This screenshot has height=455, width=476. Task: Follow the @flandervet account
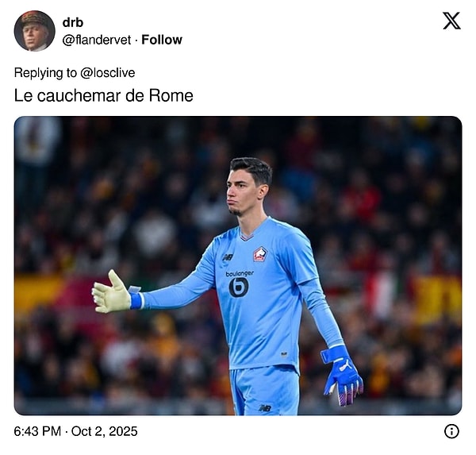pyautogui.click(x=162, y=40)
